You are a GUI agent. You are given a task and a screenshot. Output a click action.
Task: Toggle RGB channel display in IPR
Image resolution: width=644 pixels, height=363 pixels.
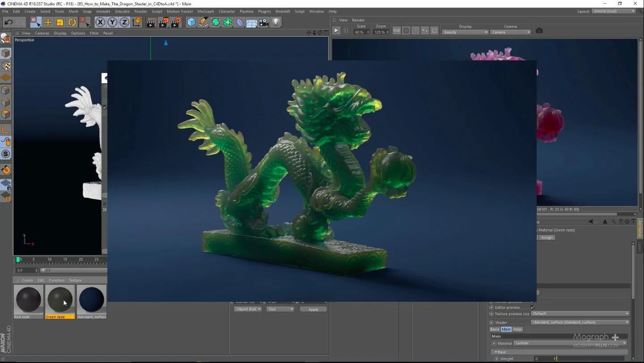click(397, 30)
